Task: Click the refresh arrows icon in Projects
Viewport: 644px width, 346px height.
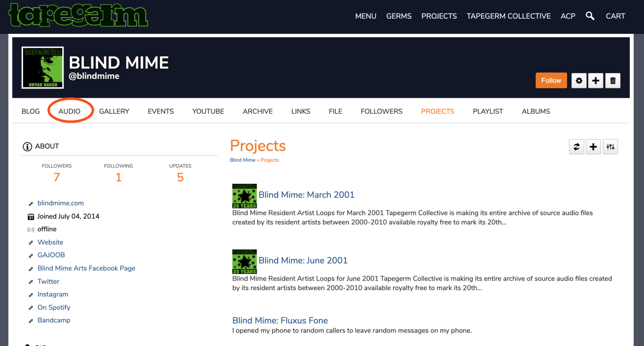Action: point(577,147)
